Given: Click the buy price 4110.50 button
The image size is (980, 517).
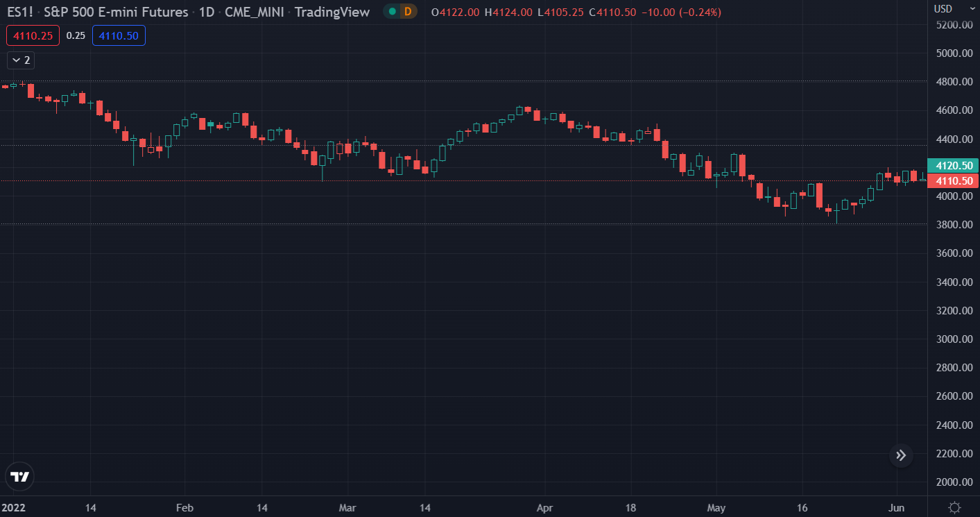Looking at the screenshot, I should tap(119, 35).
